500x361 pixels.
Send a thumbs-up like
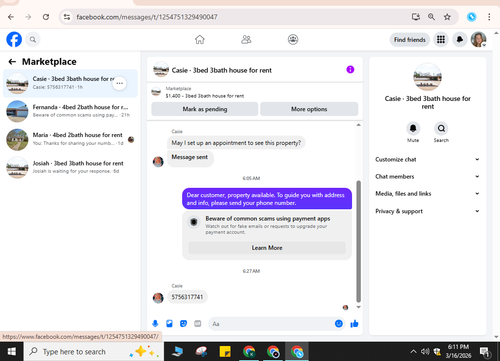click(x=354, y=324)
